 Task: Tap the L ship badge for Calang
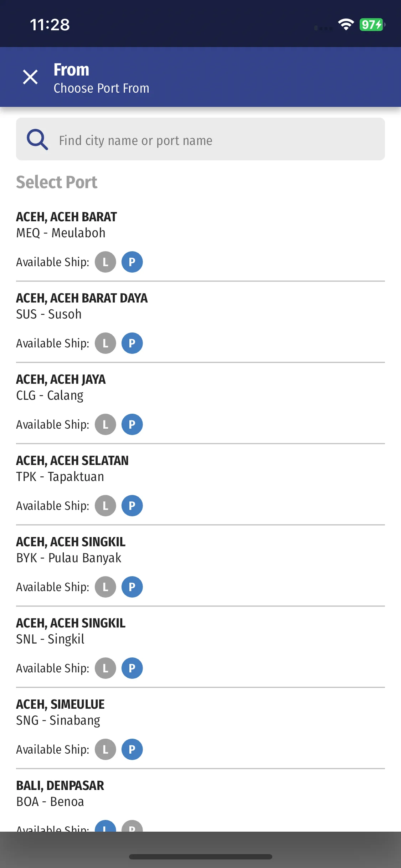(x=105, y=424)
